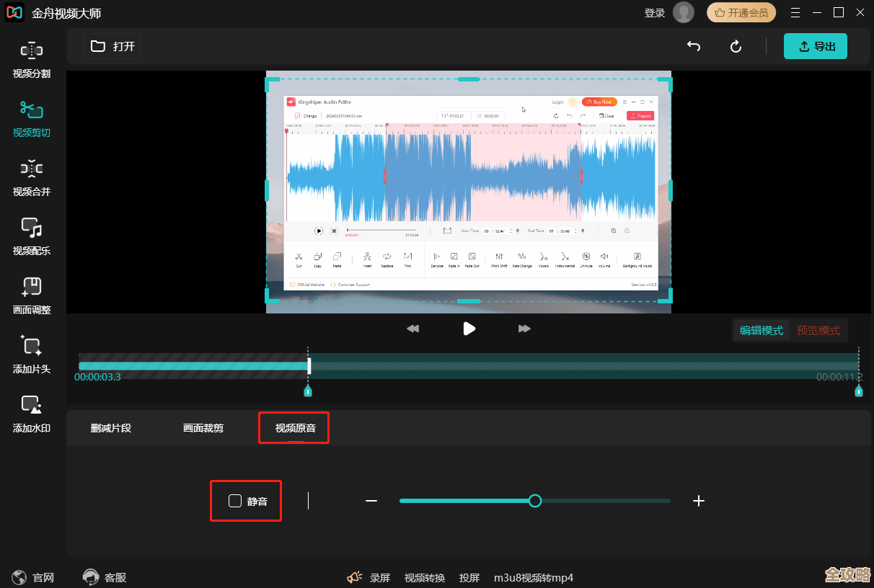Viewport: 874px width, 588px height.
Task: Click the 打开 open file button
Action: [x=112, y=46]
